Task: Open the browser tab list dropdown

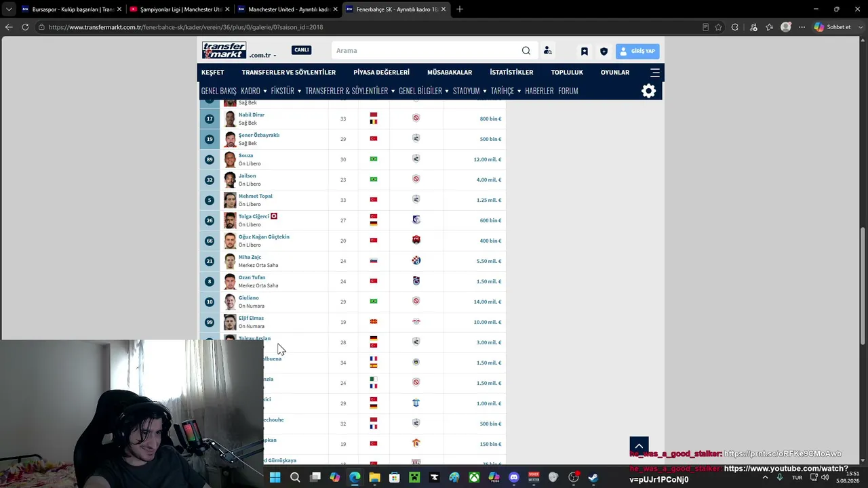Action: 8,9
